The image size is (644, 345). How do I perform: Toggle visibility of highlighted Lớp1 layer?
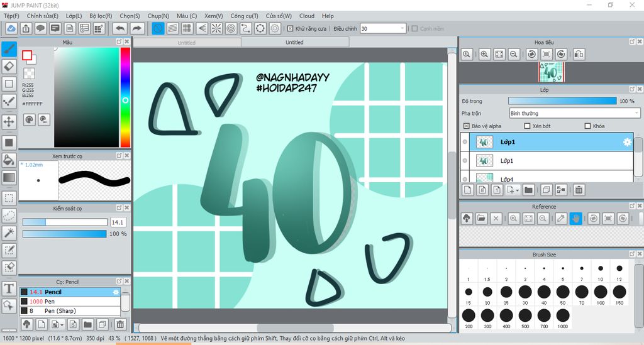click(x=465, y=142)
